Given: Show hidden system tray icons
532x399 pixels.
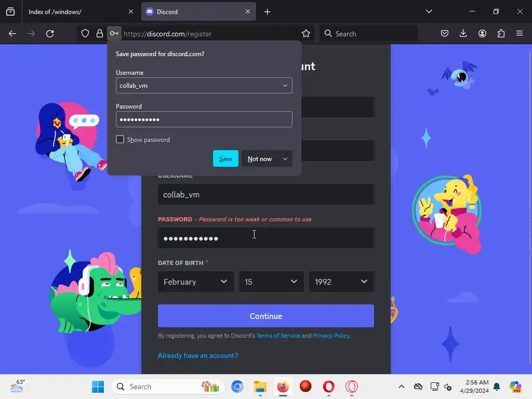Looking at the screenshot, I should (402, 387).
